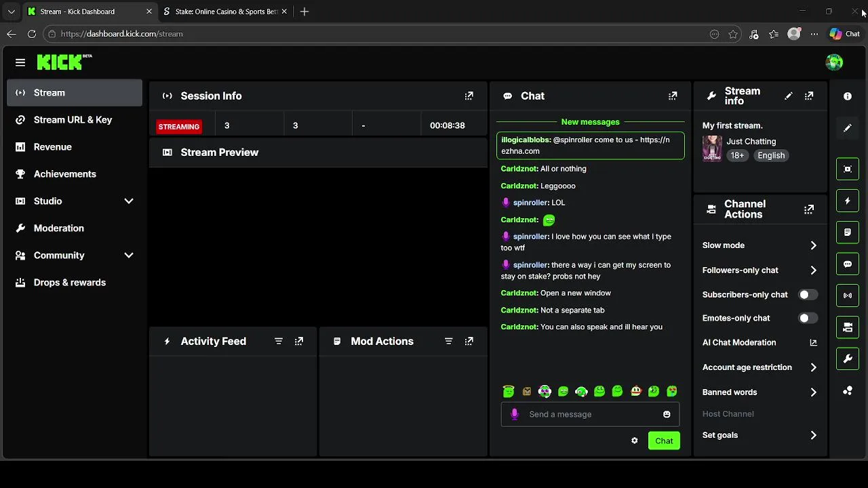Click the pinned illogicalblobs message
This screenshot has width=868, height=488.
click(591, 146)
